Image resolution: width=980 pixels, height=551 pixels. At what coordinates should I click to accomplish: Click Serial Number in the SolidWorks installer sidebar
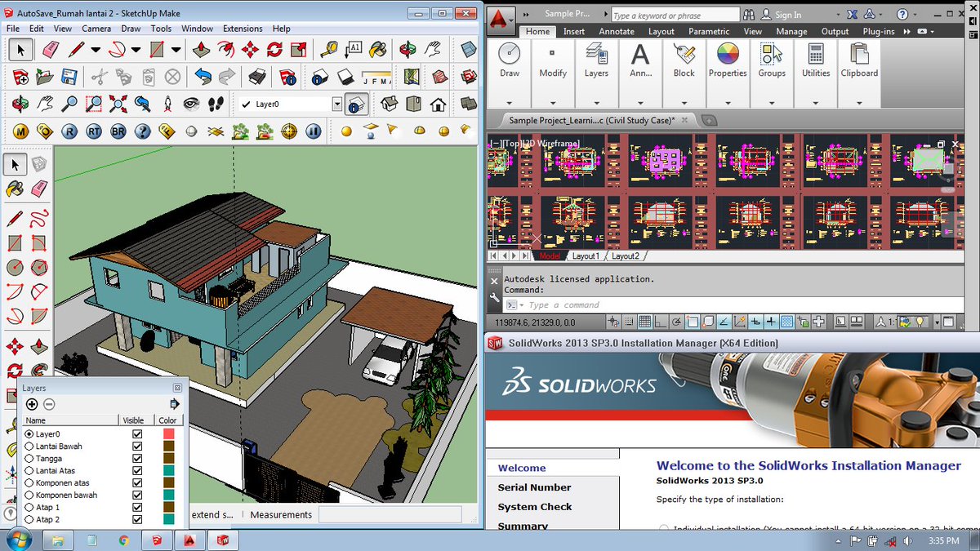pos(534,487)
